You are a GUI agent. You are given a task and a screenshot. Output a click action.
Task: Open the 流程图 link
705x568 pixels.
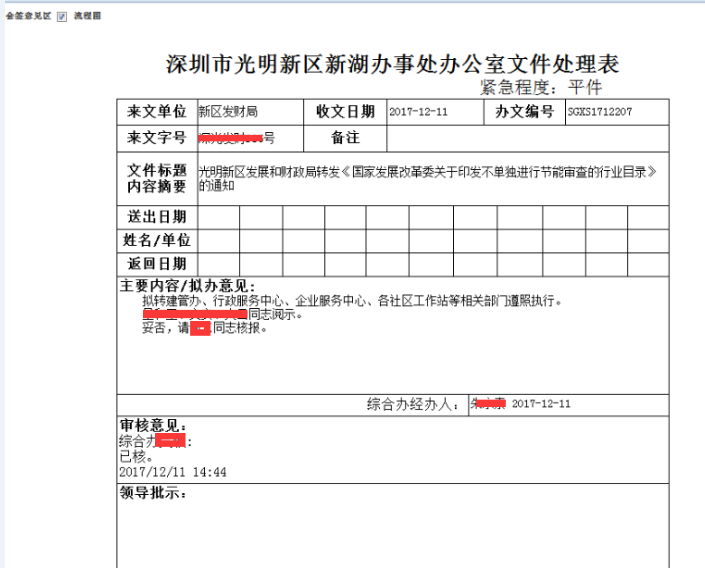(87, 16)
